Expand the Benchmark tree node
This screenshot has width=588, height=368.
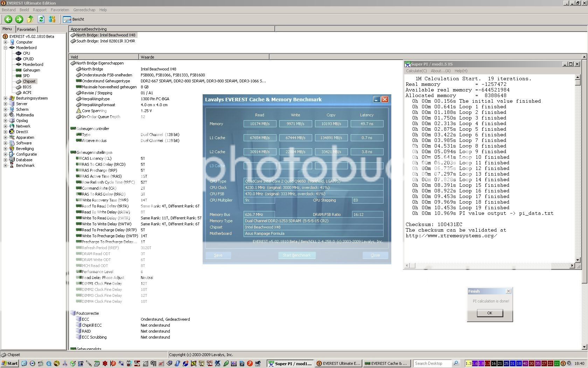[6, 165]
